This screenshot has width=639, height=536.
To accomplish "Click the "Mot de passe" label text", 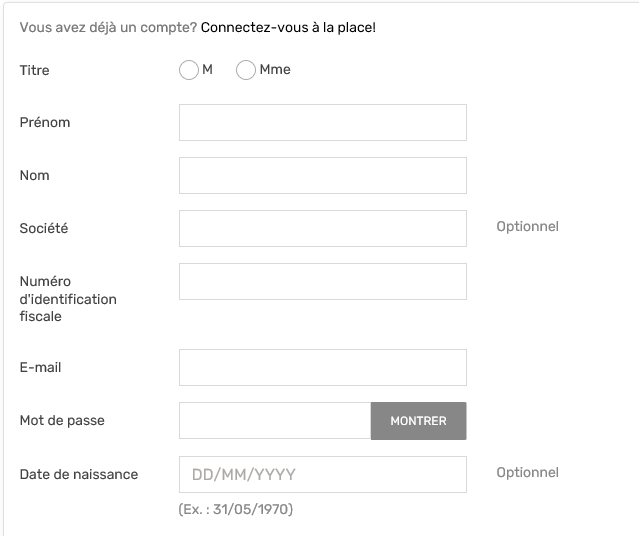I will coord(62,421).
